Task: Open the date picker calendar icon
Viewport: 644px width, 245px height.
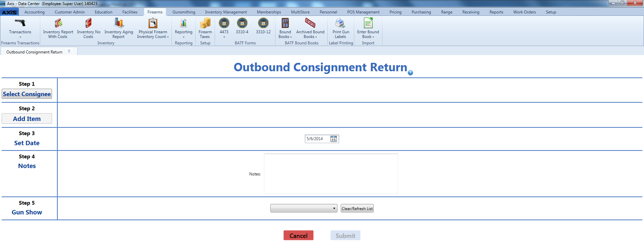Action: [x=334, y=139]
